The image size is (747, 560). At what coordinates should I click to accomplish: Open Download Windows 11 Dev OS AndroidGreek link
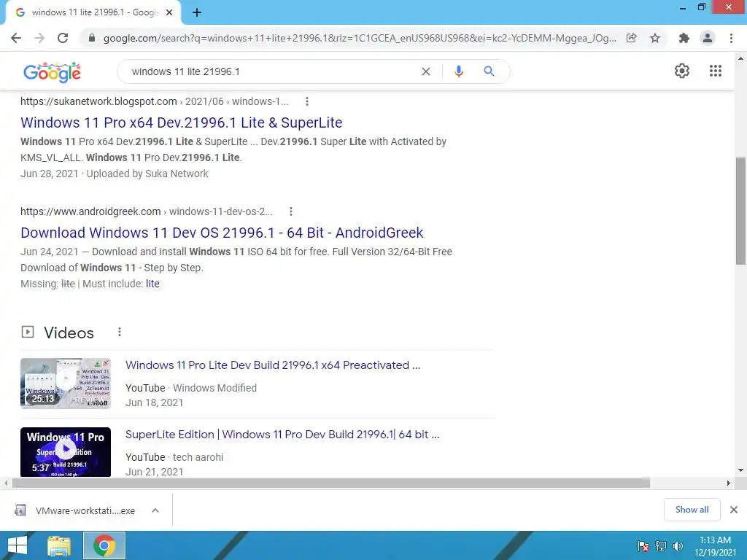222,233
